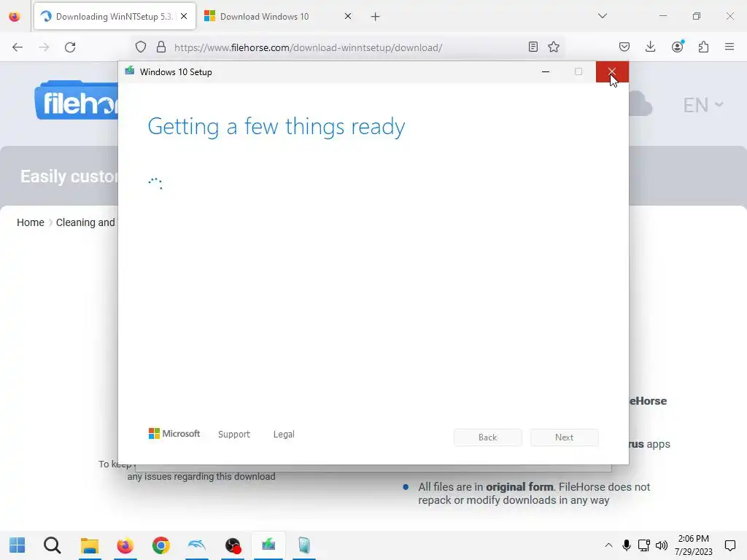This screenshot has height=560, width=747.
Task: Click the site padlock security icon
Action: pos(161,47)
